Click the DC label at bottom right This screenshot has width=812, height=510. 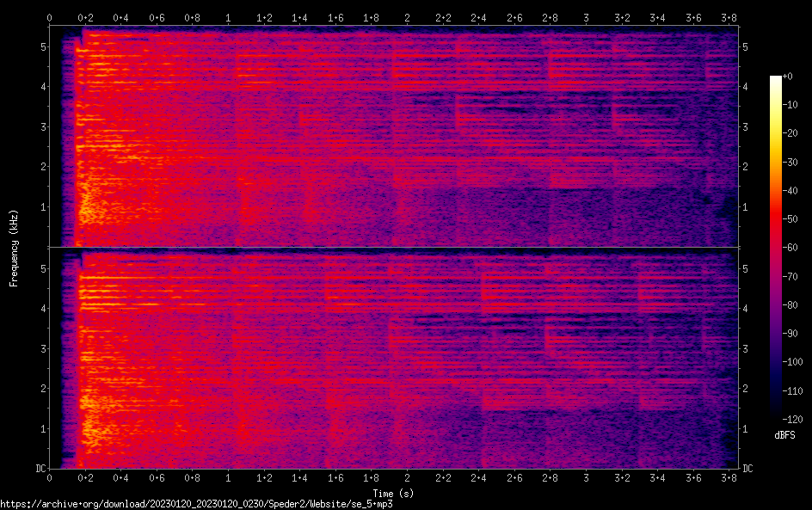coord(748,468)
